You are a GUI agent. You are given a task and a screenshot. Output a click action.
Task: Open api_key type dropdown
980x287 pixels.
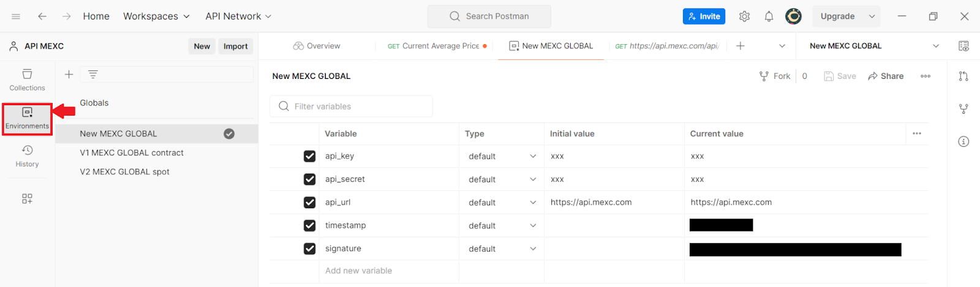[x=502, y=156]
